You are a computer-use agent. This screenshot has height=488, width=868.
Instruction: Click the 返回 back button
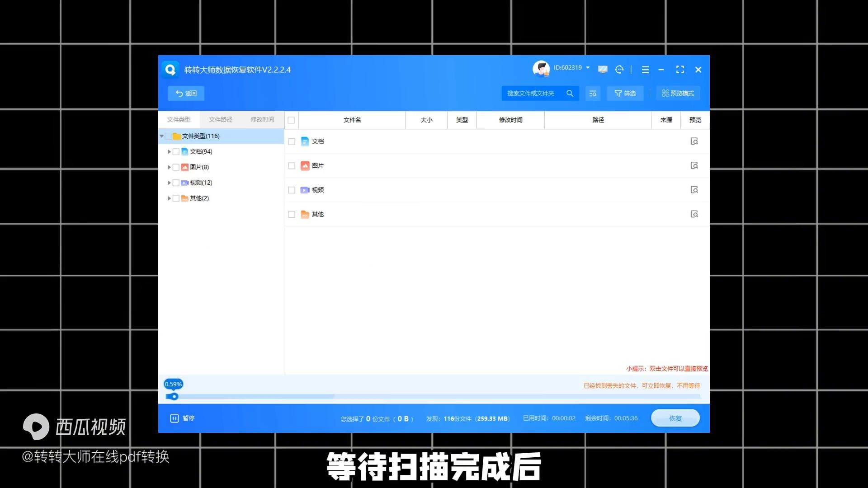click(x=186, y=94)
